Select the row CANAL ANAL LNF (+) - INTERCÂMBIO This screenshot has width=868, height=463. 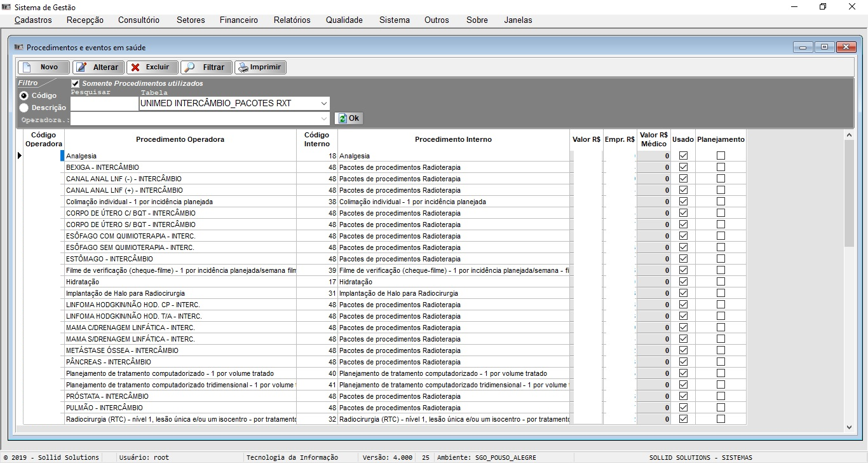tap(385, 190)
